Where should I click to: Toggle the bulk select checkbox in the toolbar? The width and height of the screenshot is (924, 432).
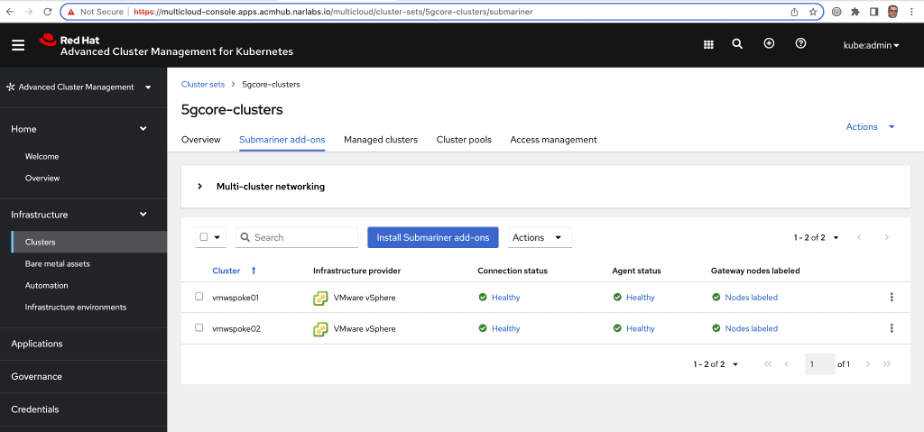(x=204, y=237)
